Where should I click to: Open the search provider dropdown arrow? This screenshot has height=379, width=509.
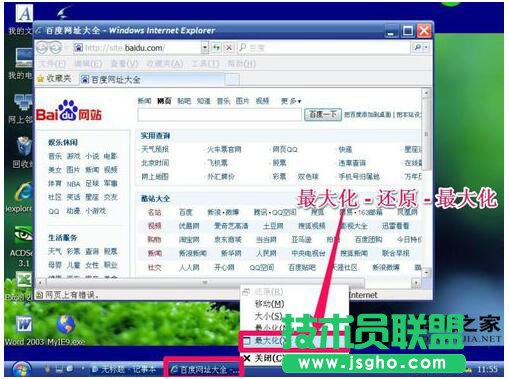[426, 48]
